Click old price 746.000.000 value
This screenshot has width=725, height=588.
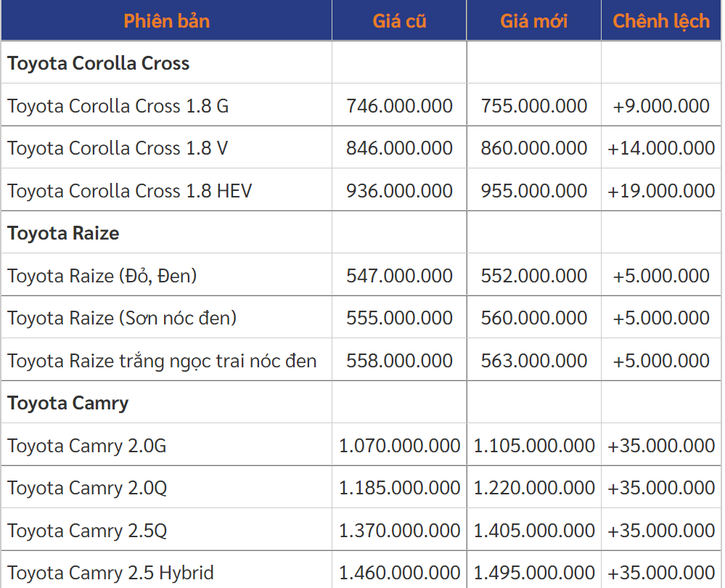tap(399, 106)
